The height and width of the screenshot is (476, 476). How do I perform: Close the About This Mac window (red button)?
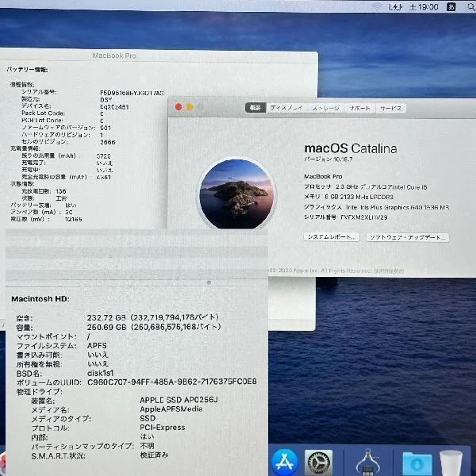coord(178,107)
